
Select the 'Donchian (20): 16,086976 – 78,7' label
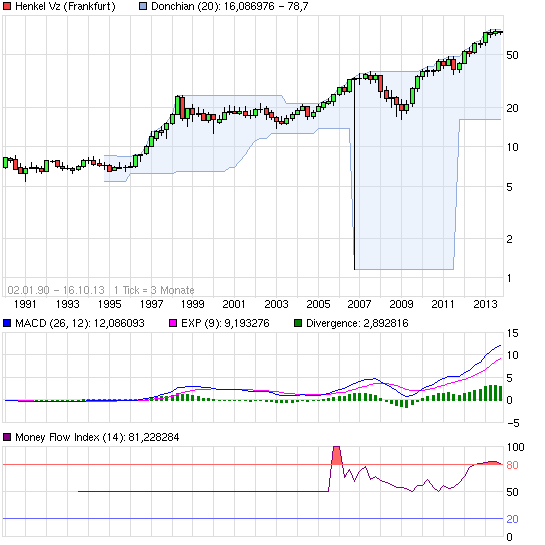(230, 6)
